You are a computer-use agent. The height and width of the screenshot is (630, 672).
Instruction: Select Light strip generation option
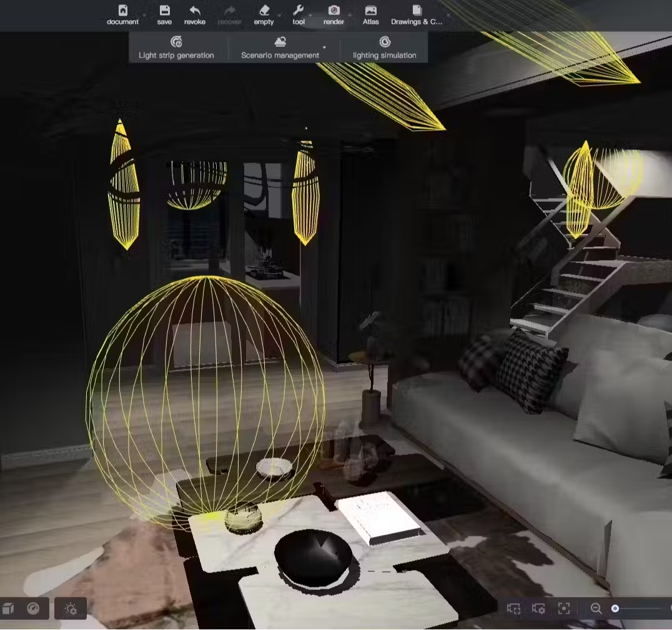pos(176,48)
